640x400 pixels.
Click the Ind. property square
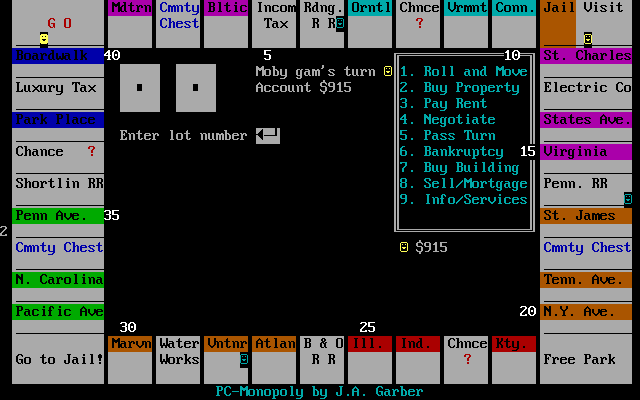point(418,360)
